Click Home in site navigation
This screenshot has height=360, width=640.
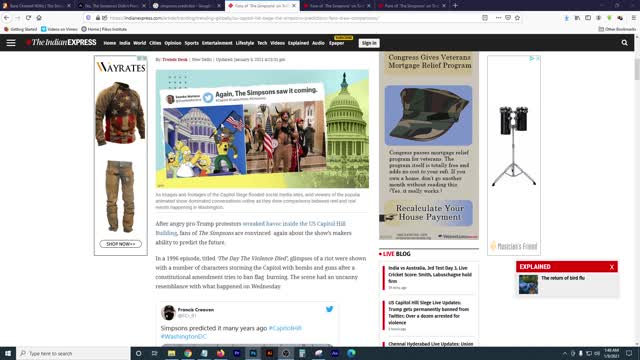(109, 43)
